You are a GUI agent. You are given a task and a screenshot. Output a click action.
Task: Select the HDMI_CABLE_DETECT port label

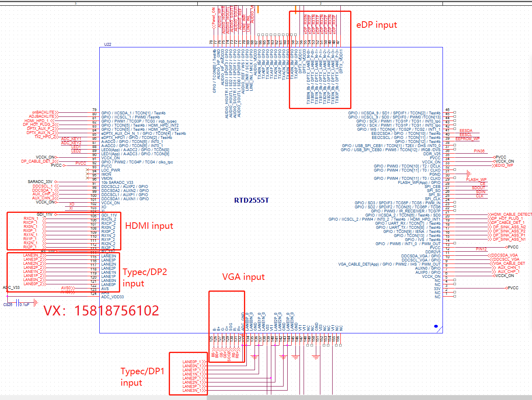pyautogui.click(x=512, y=215)
